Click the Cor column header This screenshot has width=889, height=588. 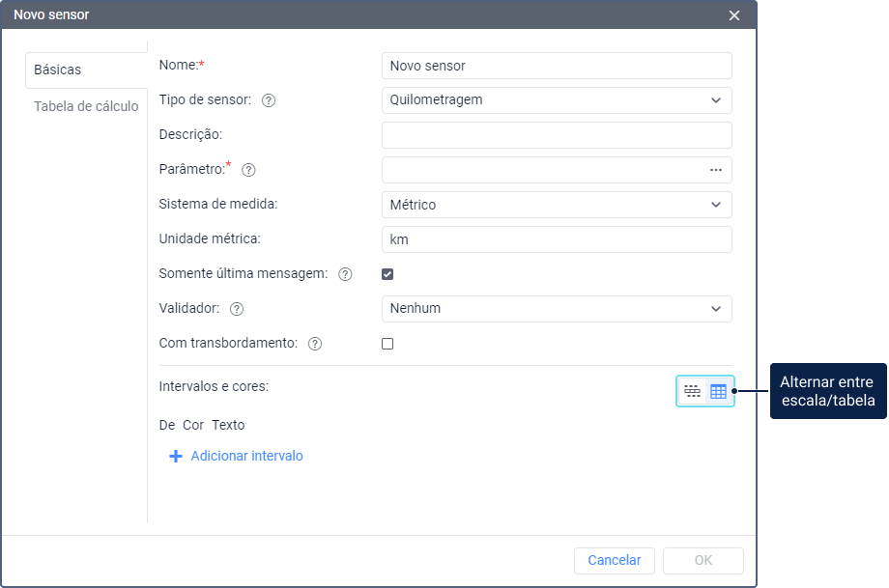point(192,425)
